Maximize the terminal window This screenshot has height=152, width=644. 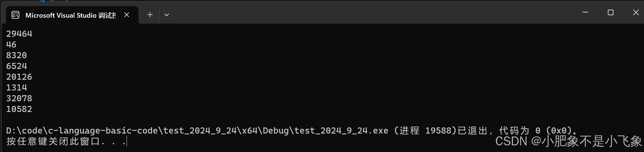[610, 13]
